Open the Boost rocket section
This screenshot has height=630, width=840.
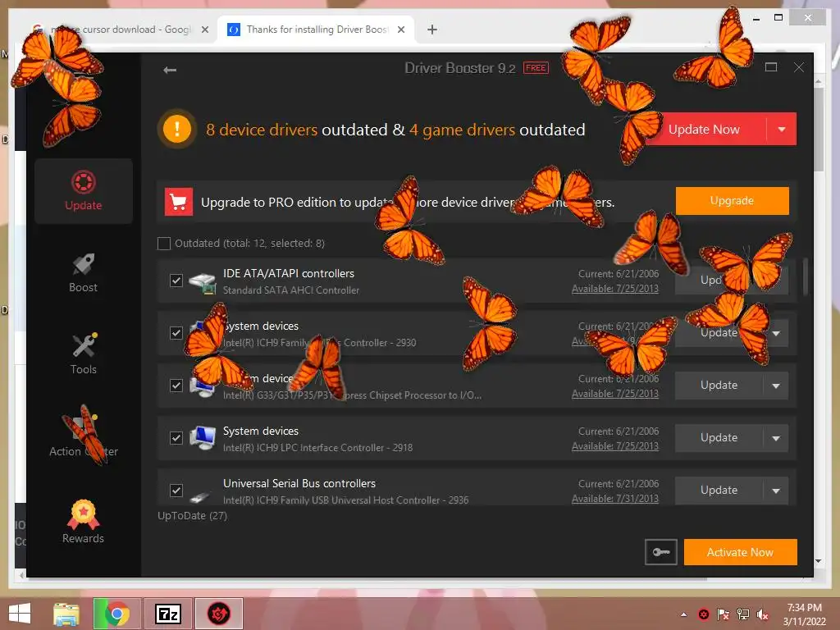click(x=84, y=272)
